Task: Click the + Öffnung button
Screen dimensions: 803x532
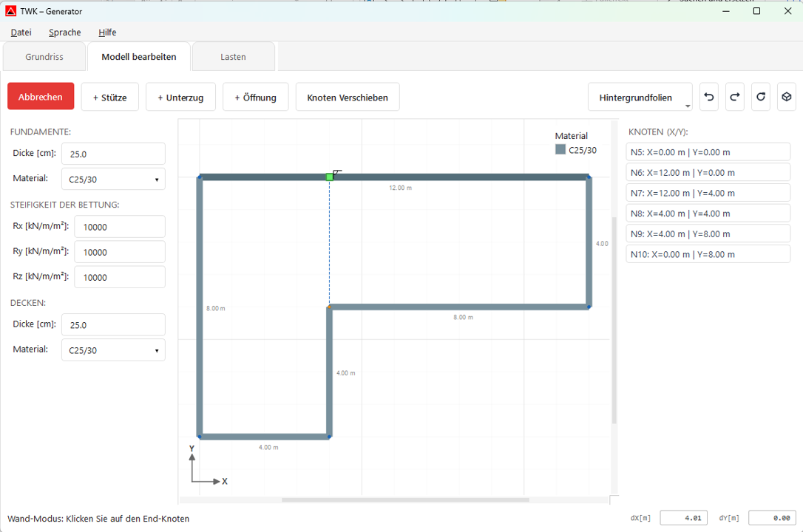Action: 255,97
